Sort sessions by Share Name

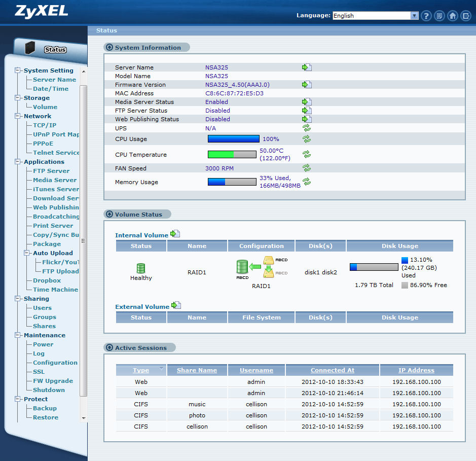point(197,370)
